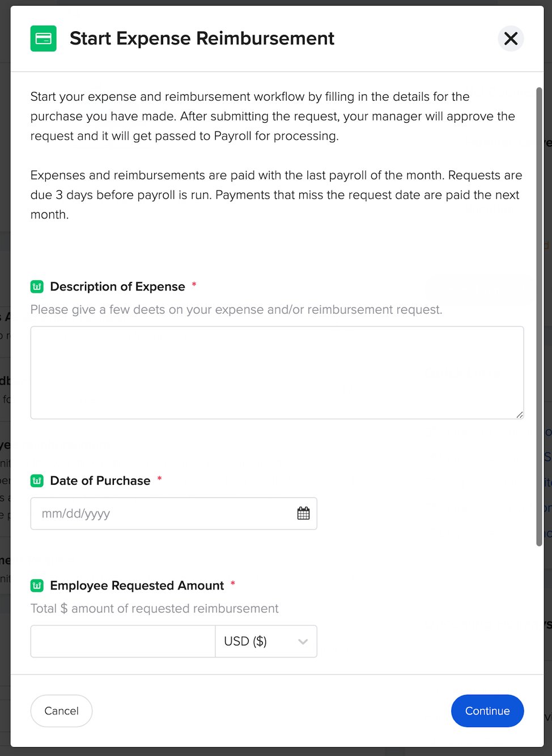
Task: Click the green icon beside Description of Expense
Action: 37,287
